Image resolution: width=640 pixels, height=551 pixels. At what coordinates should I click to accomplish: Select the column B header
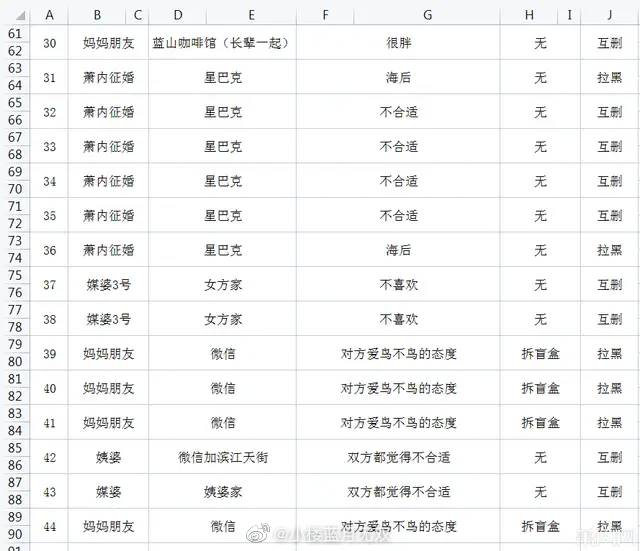click(97, 15)
